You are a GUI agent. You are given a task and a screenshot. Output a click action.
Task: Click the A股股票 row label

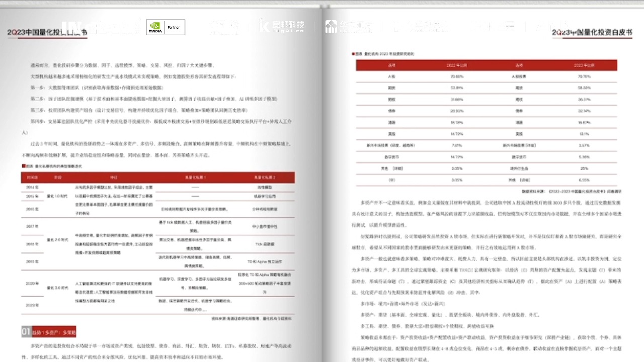coord(519,76)
